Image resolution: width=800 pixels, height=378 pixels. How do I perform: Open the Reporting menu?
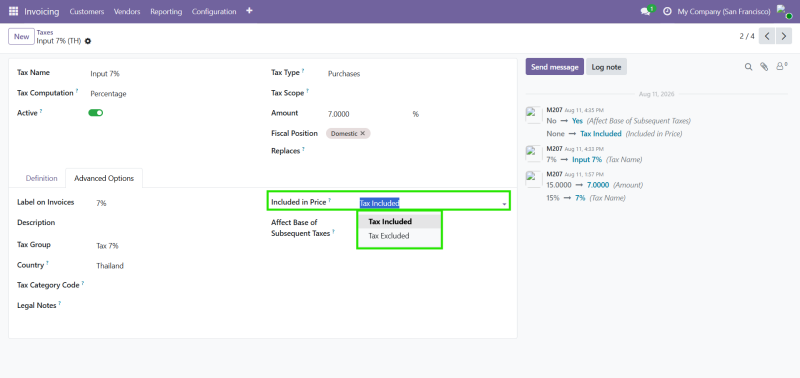click(x=166, y=11)
